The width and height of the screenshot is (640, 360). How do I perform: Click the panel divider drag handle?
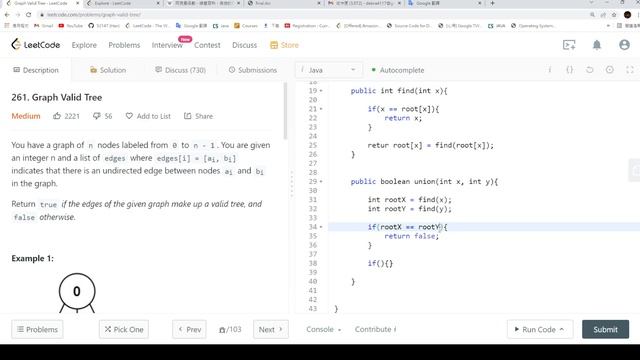[x=291, y=184]
